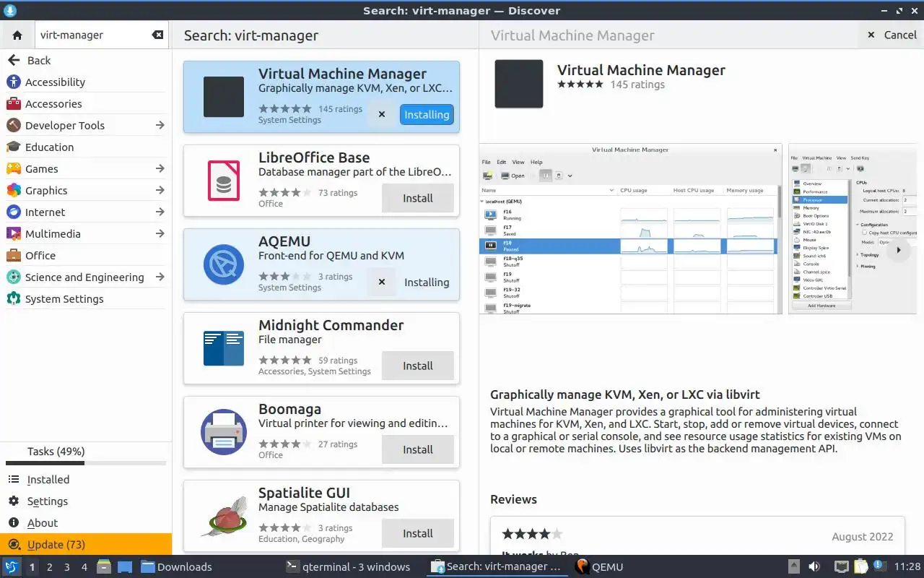This screenshot has width=924, height=578.
Task: Open the second screenshot thumbnail
Action: (x=853, y=229)
